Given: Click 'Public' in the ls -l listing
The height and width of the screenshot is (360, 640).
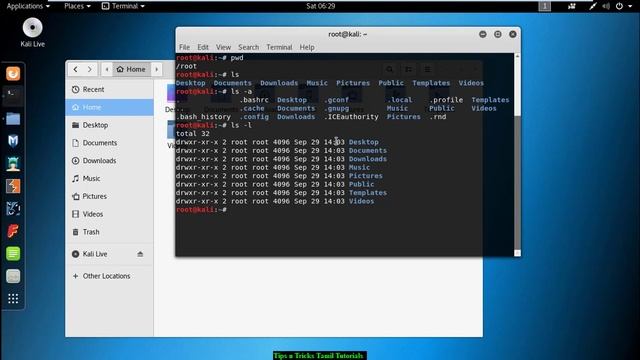Looking at the screenshot, I should [x=361, y=184].
